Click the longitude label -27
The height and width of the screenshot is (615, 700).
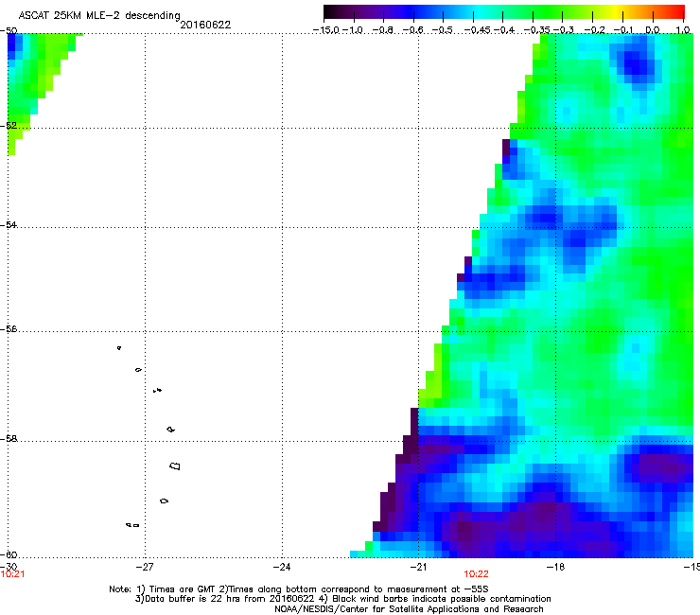(145, 567)
